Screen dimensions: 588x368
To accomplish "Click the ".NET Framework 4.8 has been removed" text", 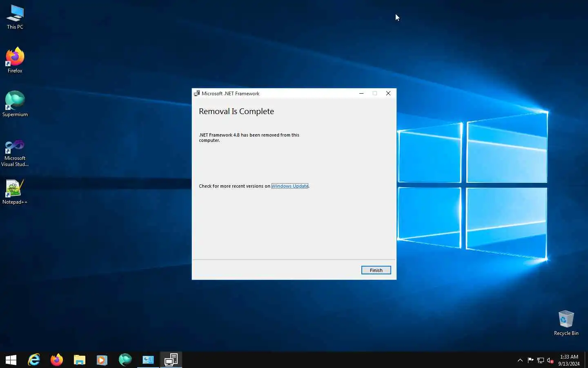I will click(249, 137).
